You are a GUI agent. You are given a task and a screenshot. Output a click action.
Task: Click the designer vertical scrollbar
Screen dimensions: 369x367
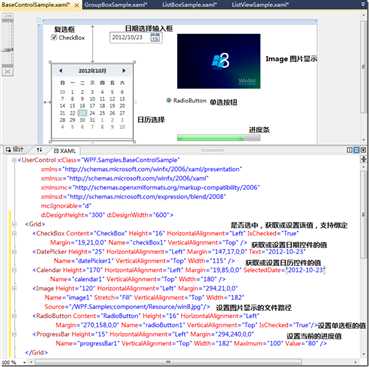click(364, 67)
